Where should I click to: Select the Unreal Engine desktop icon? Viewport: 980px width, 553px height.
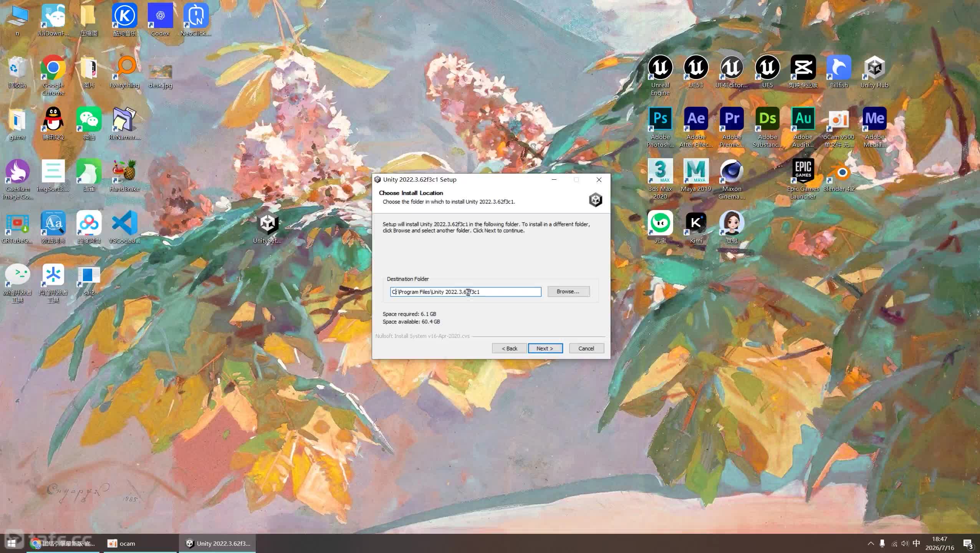tap(660, 76)
